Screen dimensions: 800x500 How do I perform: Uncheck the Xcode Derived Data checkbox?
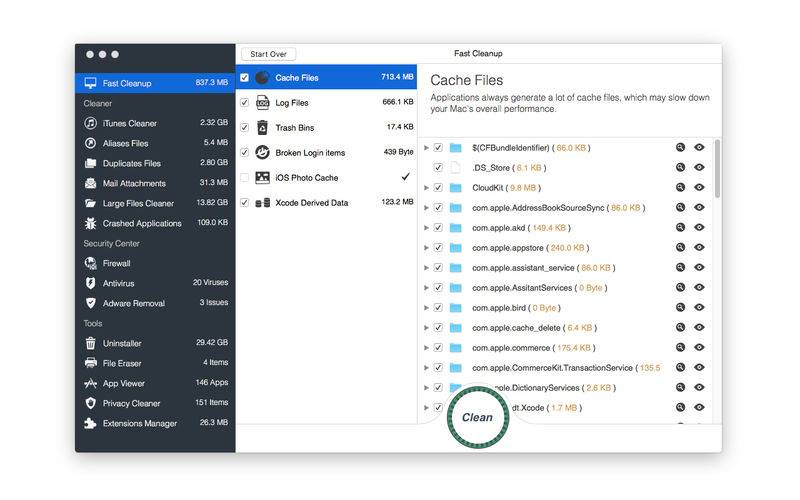click(244, 203)
